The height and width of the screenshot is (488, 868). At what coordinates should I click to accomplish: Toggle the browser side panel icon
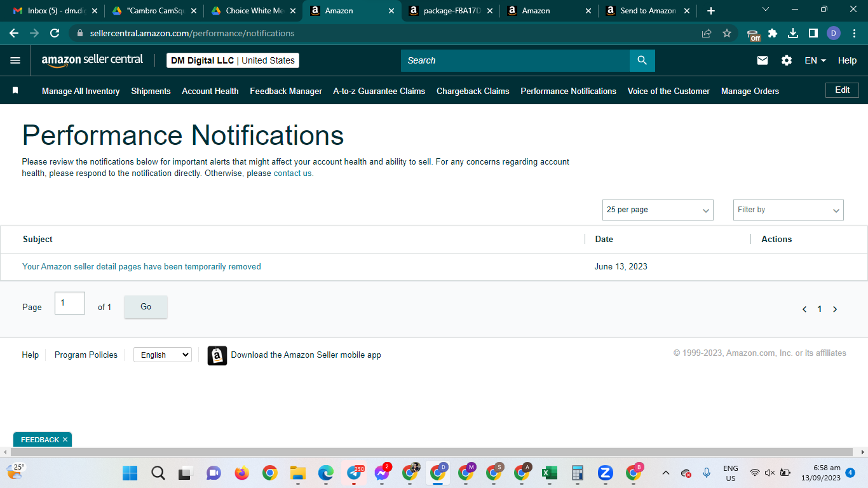point(813,33)
